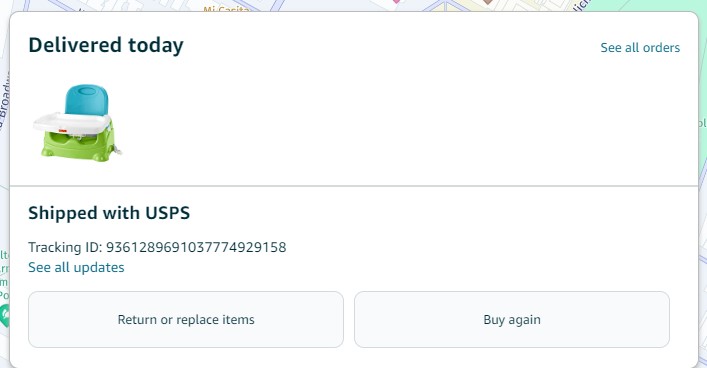This screenshot has width=707, height=368.
Task: Click the booster seat product thumbnail
Action: (x=77, y=123)
